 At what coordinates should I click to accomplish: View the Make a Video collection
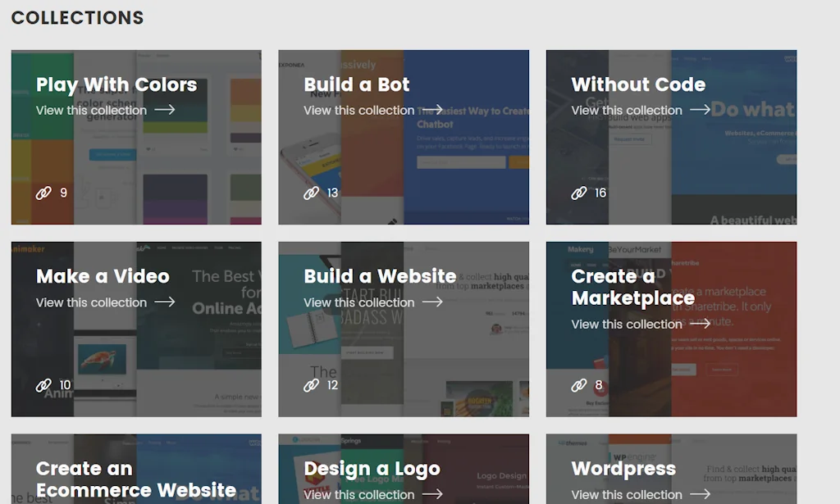coord(93,302)
